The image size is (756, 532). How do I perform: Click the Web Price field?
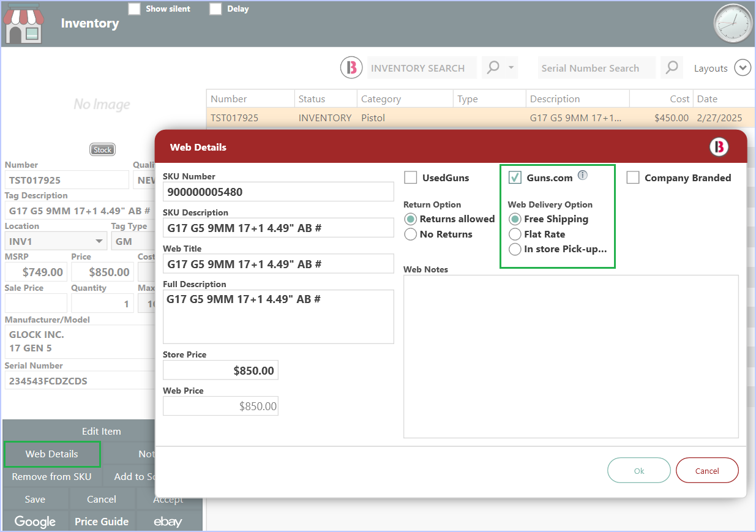click(220, 406)
